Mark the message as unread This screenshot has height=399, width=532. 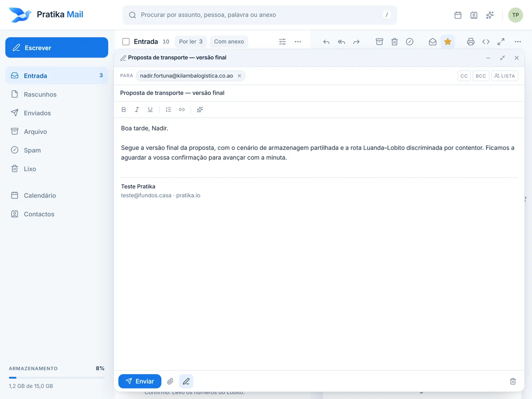click(433, 42)
